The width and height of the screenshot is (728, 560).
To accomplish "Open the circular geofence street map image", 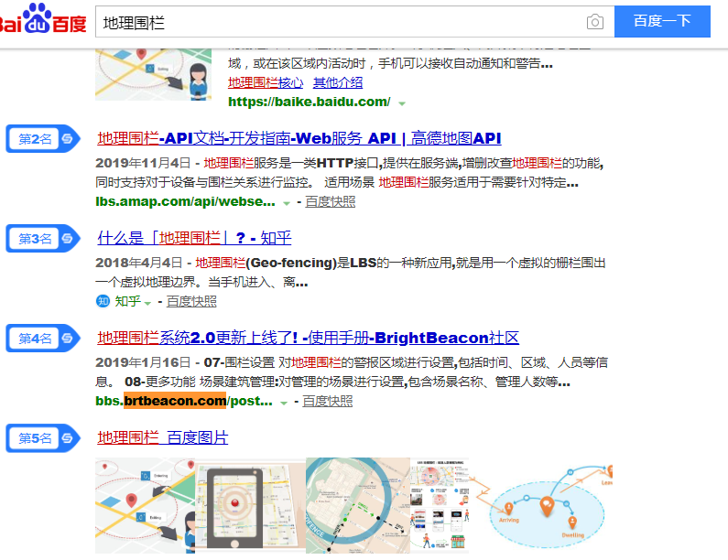I will tap(357, 505).
